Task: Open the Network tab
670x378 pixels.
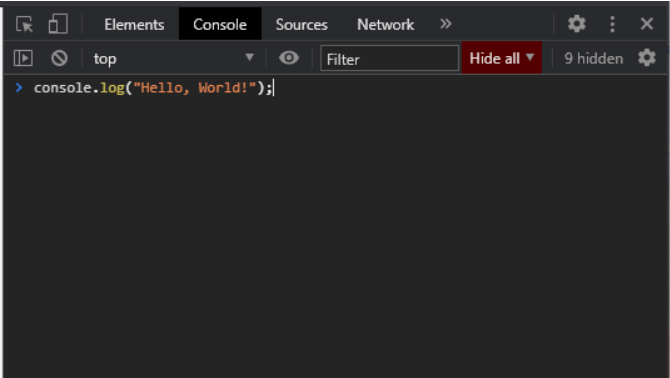Action: 385,24
